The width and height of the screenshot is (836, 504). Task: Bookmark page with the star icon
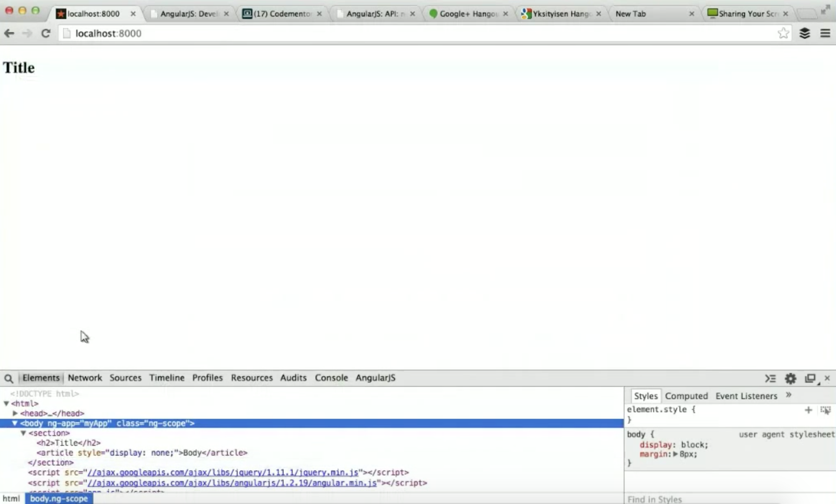[x=783, y=33]
